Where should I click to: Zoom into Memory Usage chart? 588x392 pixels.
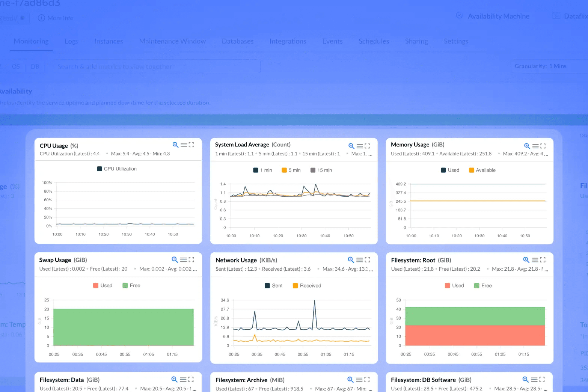[527, 146]
